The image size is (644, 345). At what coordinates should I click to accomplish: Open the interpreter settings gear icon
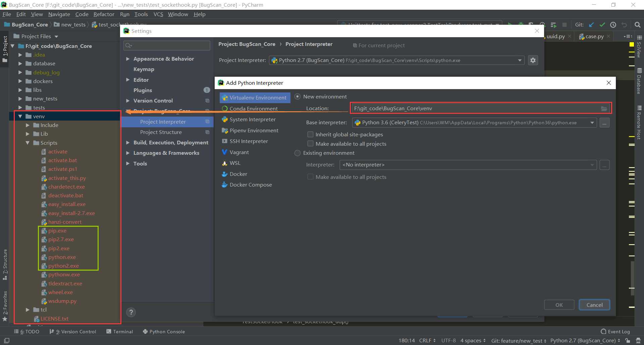[x=533, y=60]
